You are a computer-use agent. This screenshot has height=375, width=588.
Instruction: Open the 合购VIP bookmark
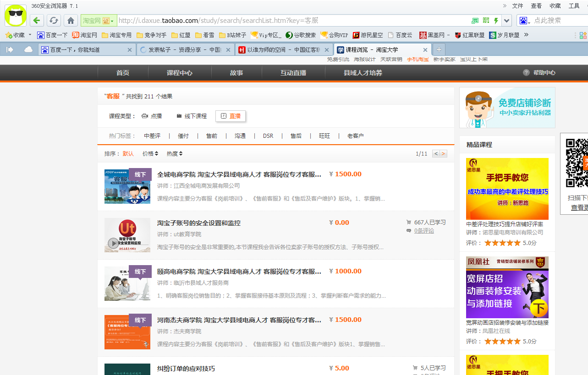pos(334,35)
